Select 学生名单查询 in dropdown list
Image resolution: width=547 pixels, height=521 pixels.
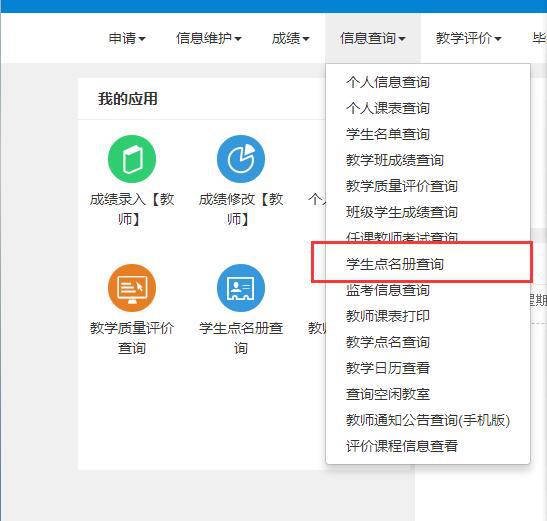[388, 134]
